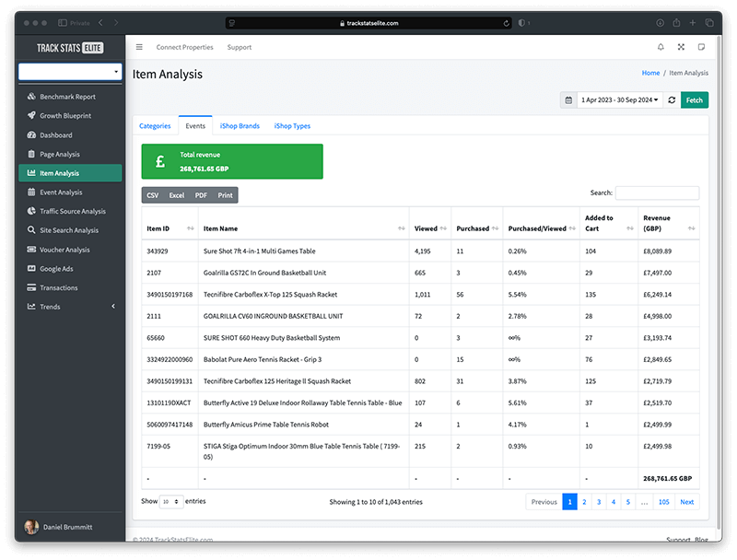Click the Print button
This screenshot has height=560, width=737.
coord(225,195)
